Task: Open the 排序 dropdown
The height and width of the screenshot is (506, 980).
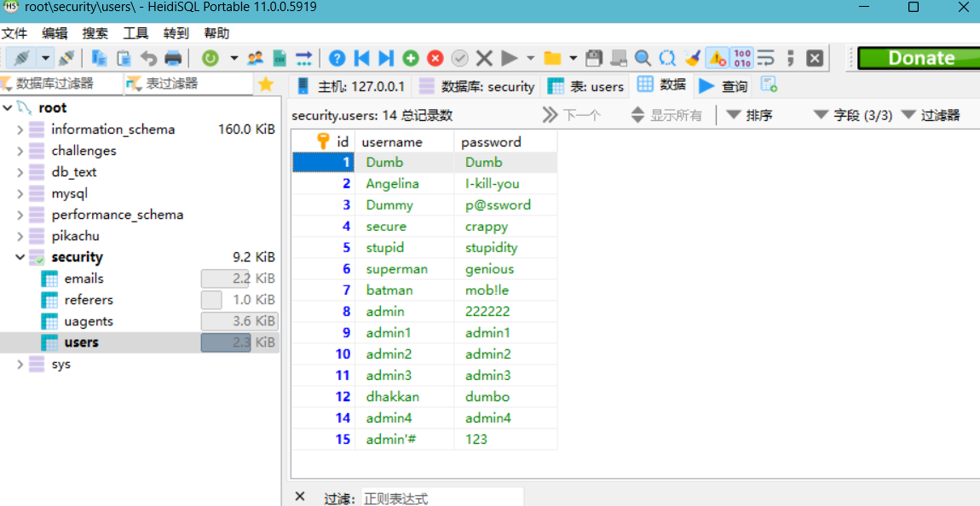Action: point(749,115)
